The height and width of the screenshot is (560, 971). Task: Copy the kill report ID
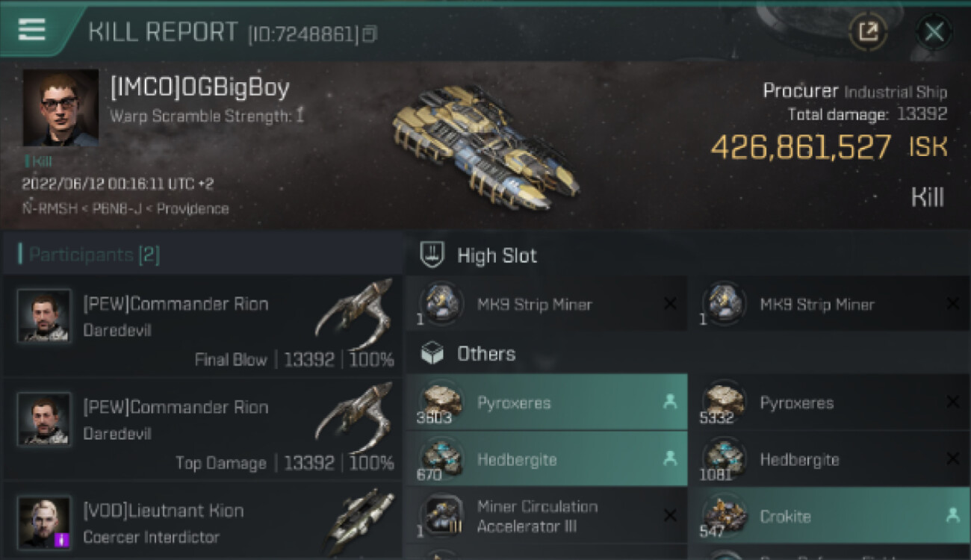coord(370,34)
